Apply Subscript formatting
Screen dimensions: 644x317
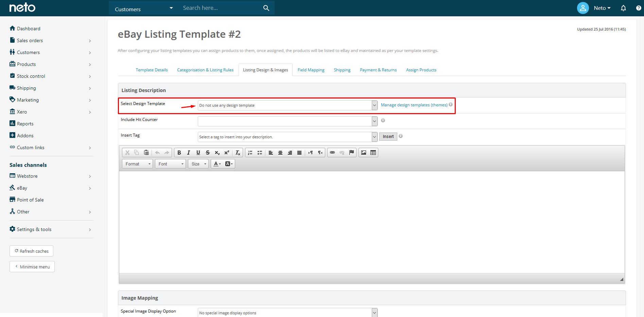pos(217,153)
